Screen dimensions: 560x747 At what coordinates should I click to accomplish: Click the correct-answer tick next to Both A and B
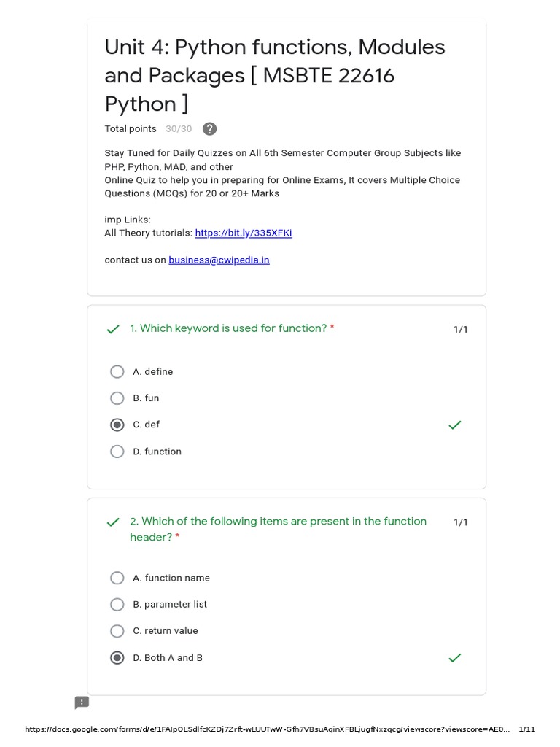tap(455, 658)
